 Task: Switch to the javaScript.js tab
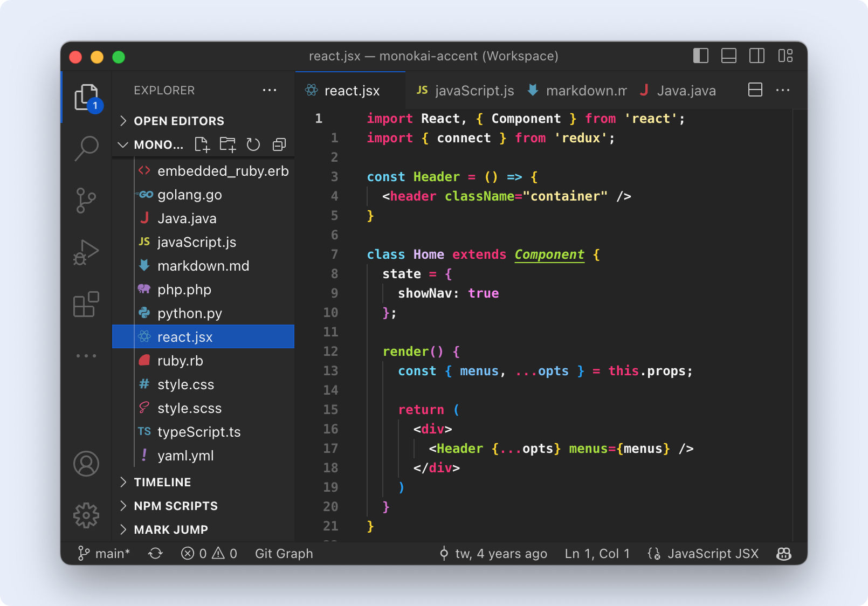(465, 91)
